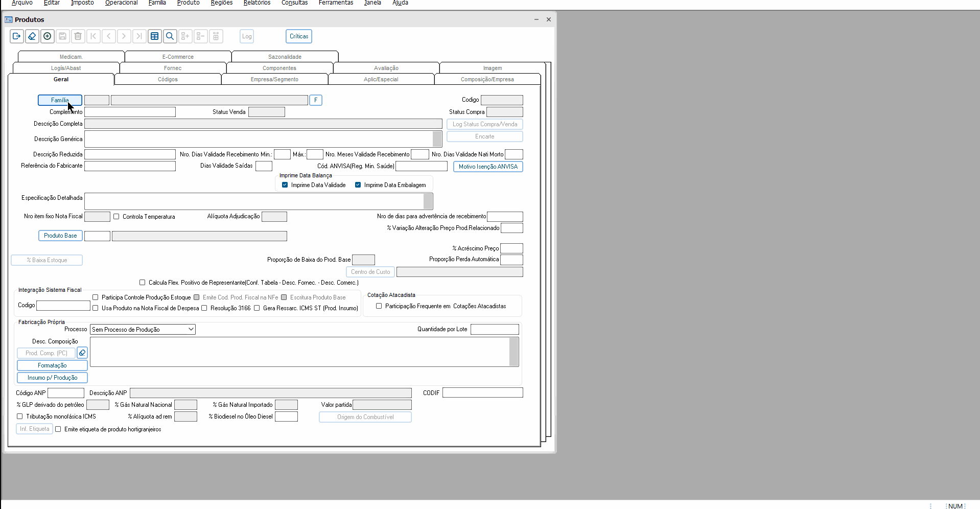This screenshot has height=509, width=980.
Task: Open the Relatórios menu
Action: 257,3
